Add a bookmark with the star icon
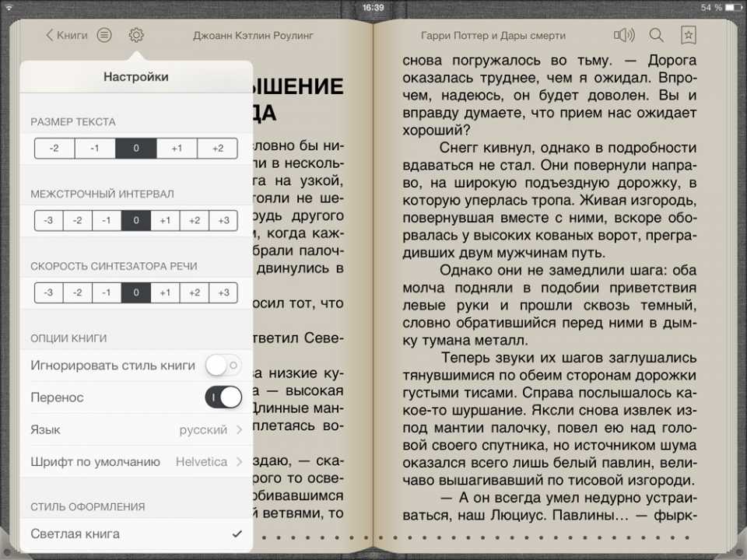Image resolution: width=747 pixels, height=560 pixels. pos(689,35)
